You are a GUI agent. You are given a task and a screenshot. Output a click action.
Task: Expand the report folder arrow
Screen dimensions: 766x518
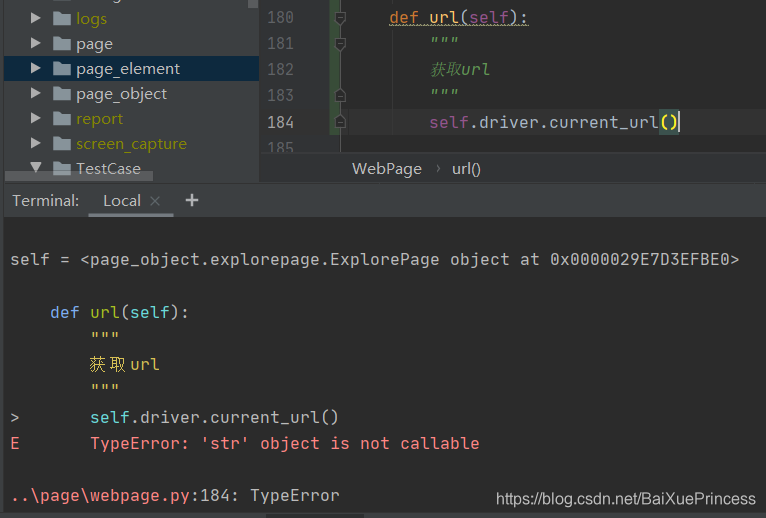35,118
